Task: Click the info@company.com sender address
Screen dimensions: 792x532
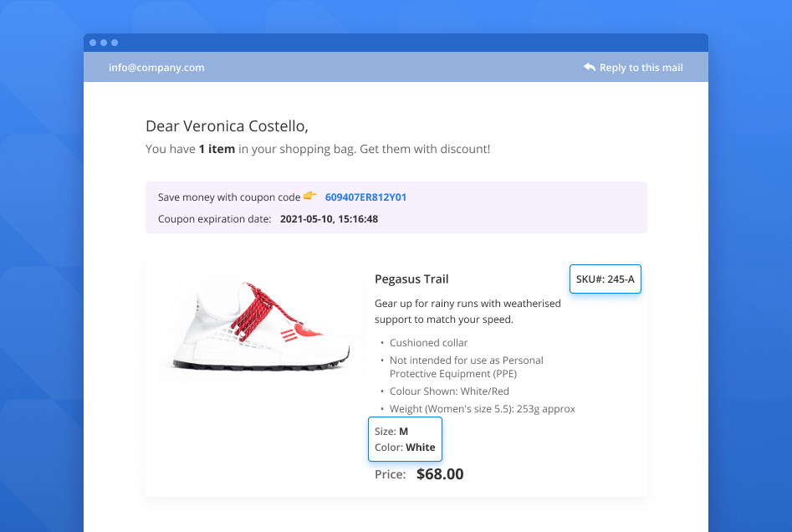Action: point(156,68)
